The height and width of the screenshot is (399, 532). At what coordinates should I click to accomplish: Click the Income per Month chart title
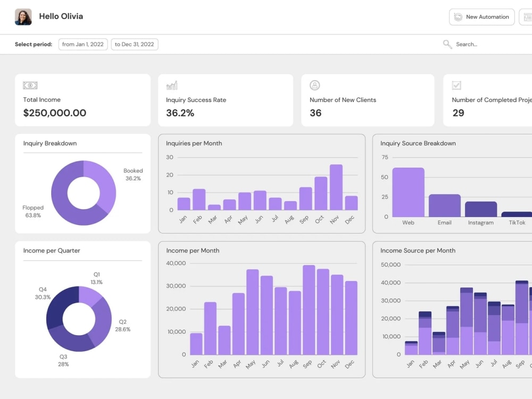[x=193, y=251]
